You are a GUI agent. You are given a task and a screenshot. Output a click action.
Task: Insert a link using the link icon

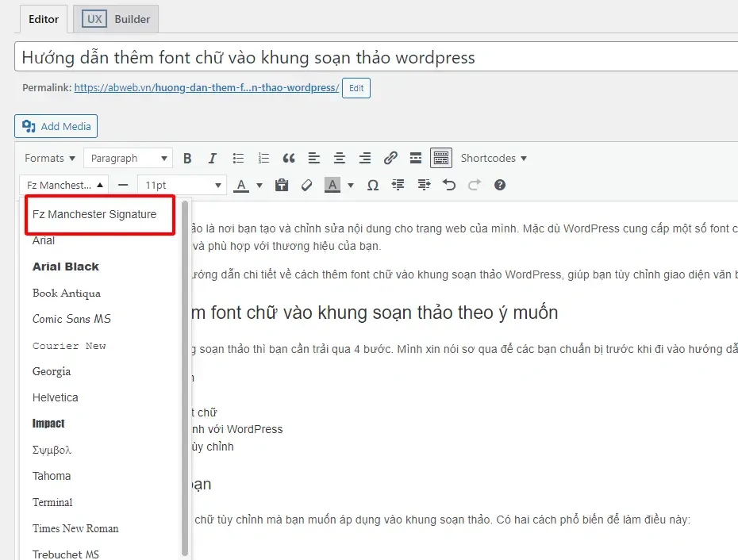(x=390, y=158)
